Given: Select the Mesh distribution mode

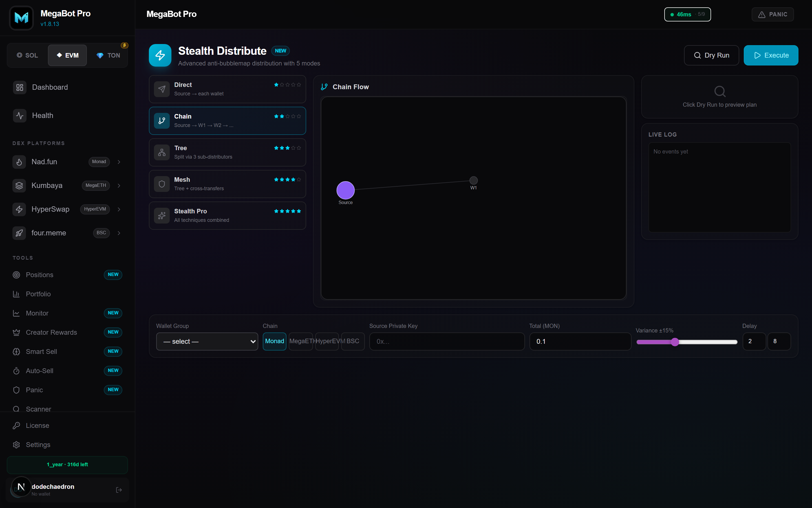Looking at the screenshot, I should tap(227, 184).
